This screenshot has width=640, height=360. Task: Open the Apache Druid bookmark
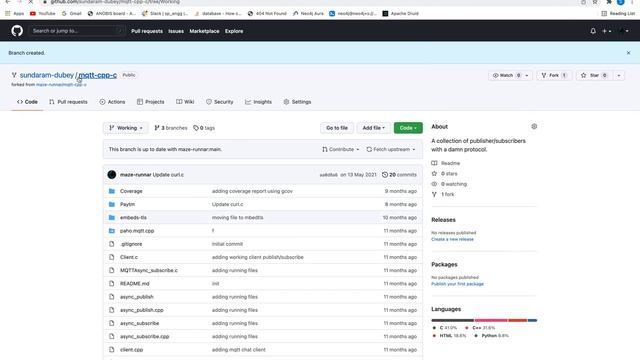[400, 13]
